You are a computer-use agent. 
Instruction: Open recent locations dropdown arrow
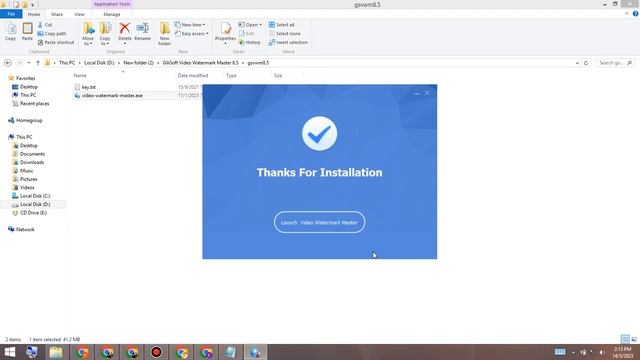tap(29, 63)
